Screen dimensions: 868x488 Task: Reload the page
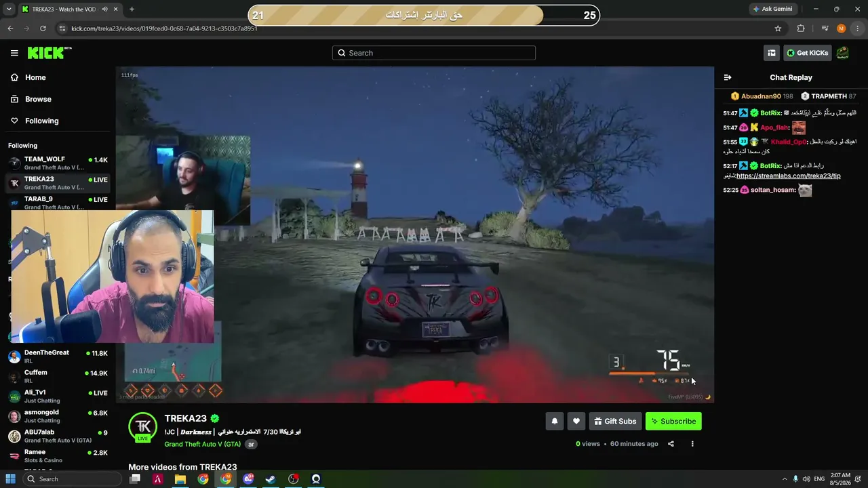[x=43, y=28]
